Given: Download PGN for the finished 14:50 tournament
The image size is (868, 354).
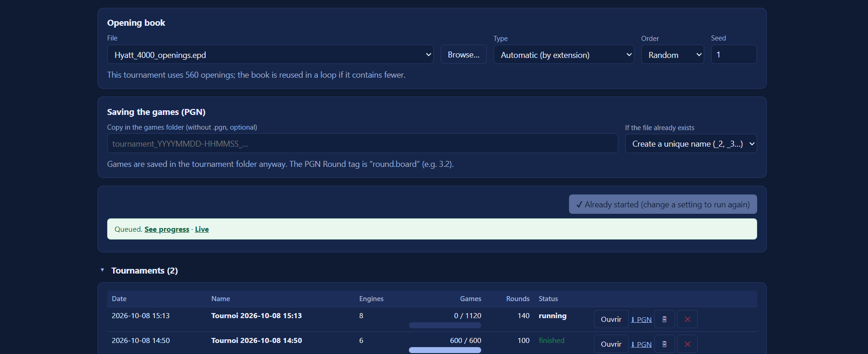Looking at the screenshot, I should click(641, 344).
